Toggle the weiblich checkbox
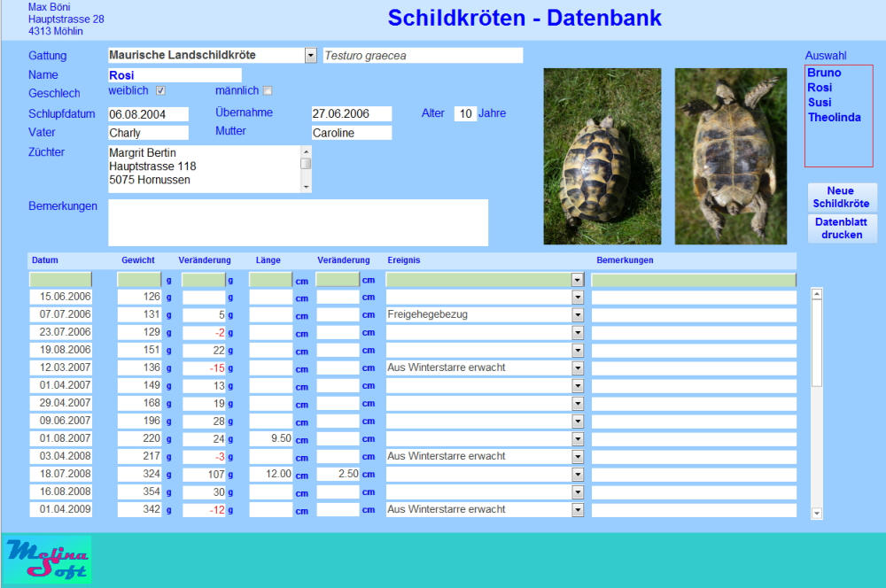 coord(160,90)
